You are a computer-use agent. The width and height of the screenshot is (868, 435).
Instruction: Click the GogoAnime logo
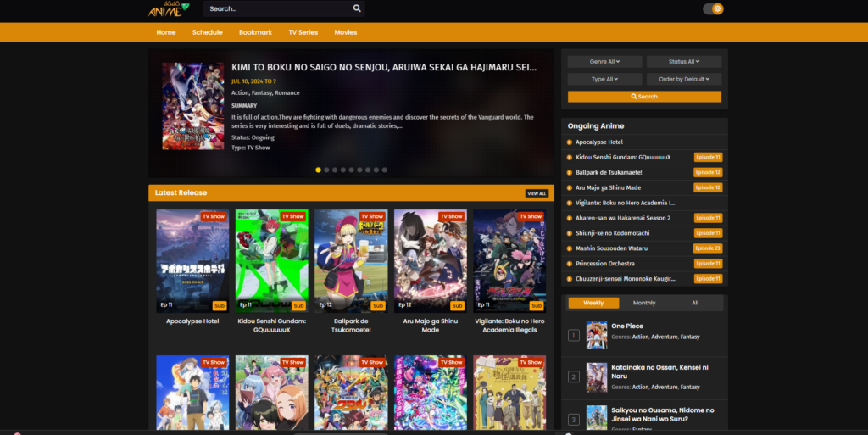tap(169, 8)
